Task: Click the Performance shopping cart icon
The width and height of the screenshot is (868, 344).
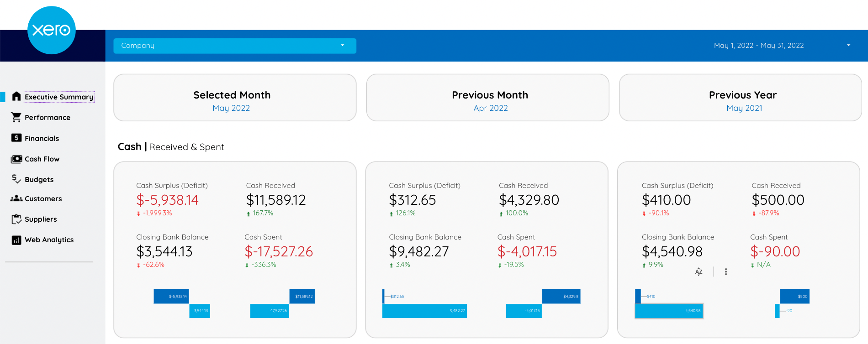Action: (x=16, y=117)
